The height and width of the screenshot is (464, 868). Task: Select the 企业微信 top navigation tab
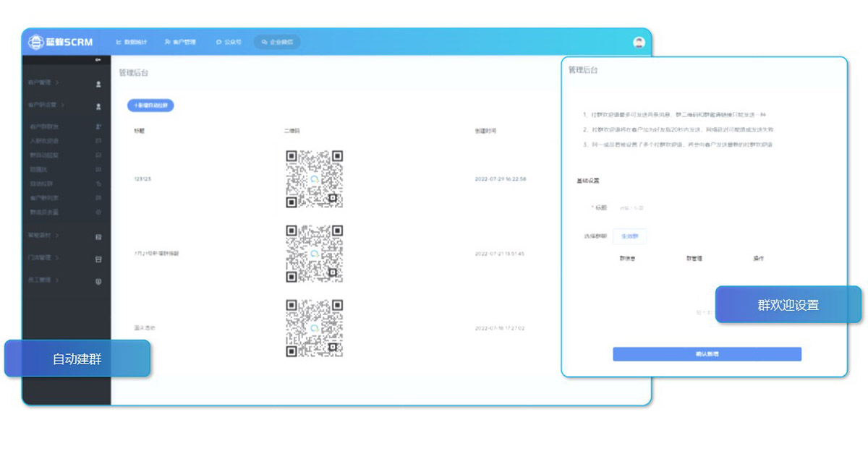coord(277,42)
